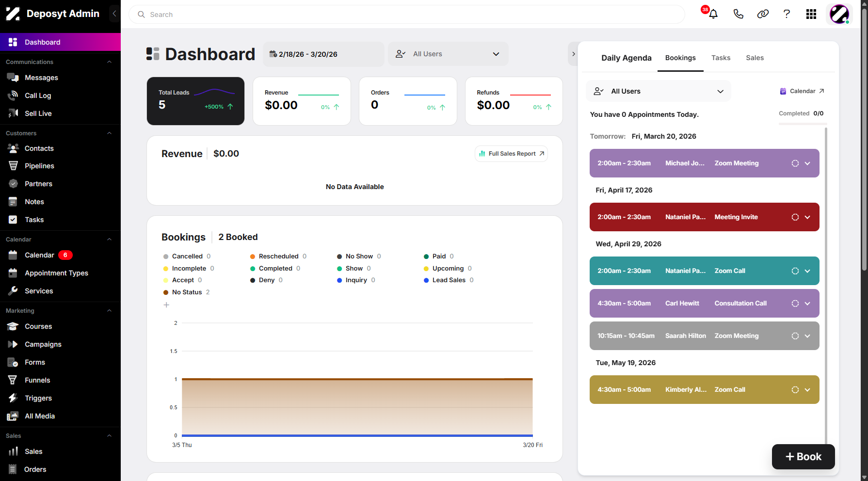Screen dimensions: 868x481
Task: Collapse the Marketing section
Action: 109,311
